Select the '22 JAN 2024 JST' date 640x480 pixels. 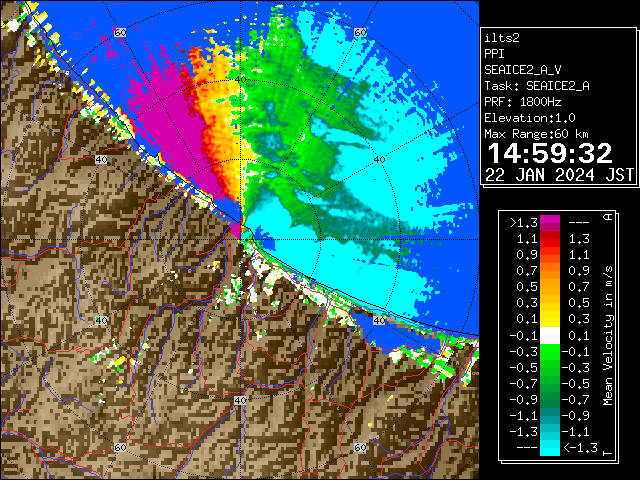[559, 175]
